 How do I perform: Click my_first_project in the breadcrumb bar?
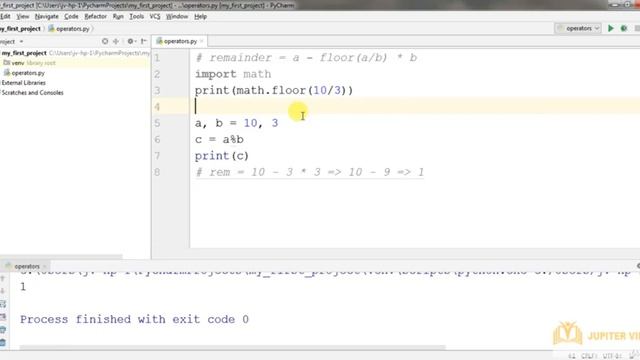tap(20, 29)
